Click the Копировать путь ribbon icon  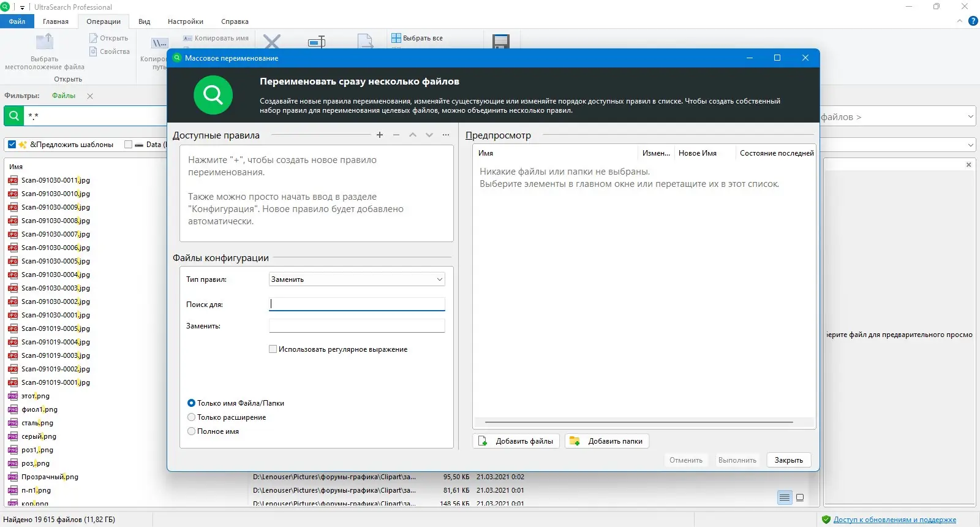click(x=159, y=44)
